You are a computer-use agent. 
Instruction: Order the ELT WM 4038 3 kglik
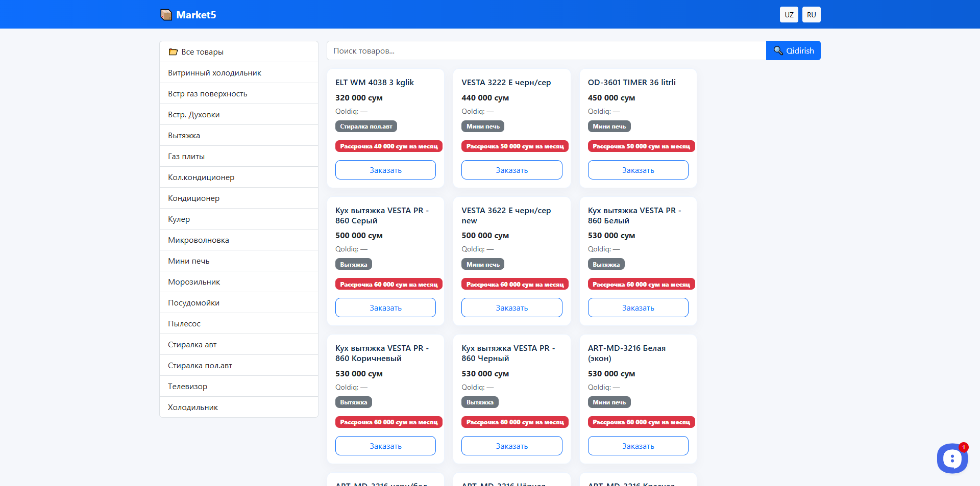(x=385, y=170)
